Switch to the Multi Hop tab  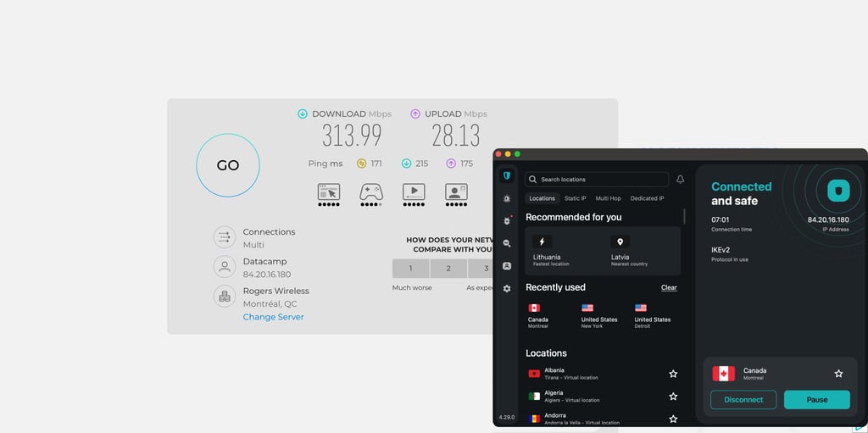[608, 198]
